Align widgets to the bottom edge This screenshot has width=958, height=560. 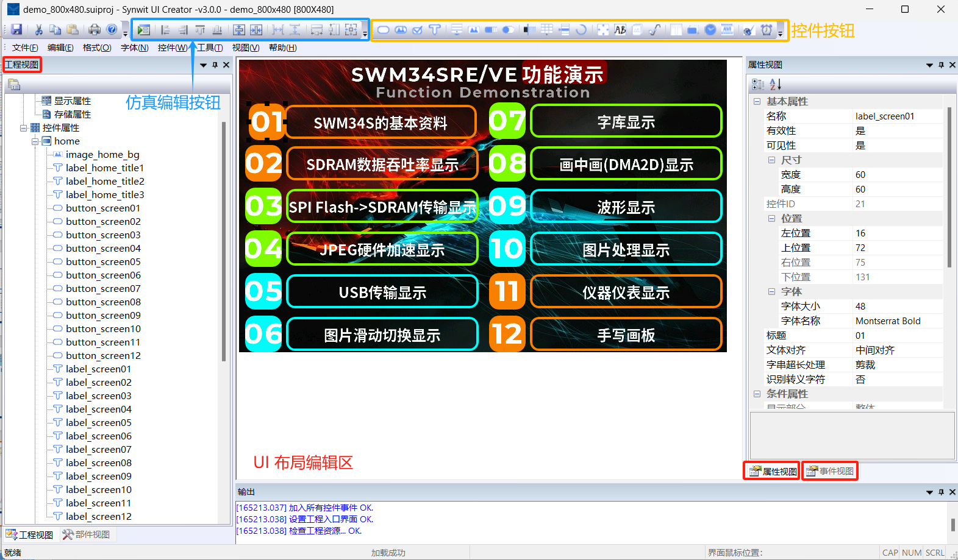point(217,29)
